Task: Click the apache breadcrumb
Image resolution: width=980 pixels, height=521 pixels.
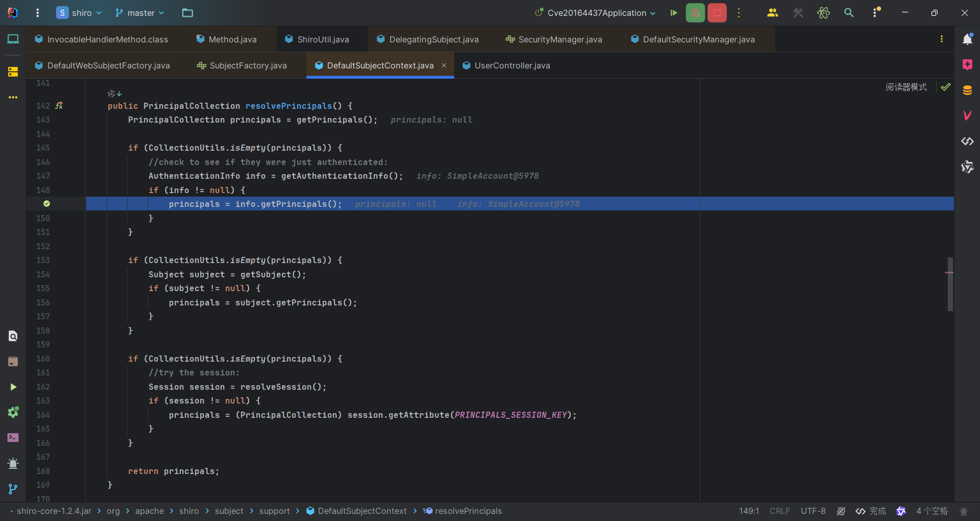Action: [x=150, y=511]
